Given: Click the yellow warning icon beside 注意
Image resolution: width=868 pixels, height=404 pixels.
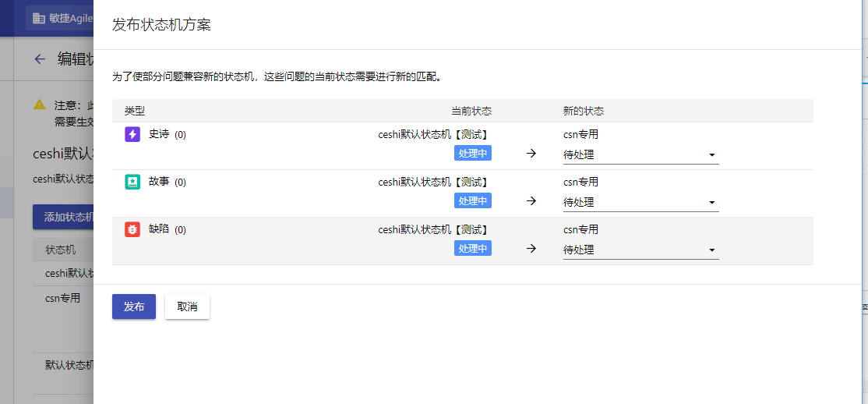Looking at the screenshot, I should coord(39,105).
